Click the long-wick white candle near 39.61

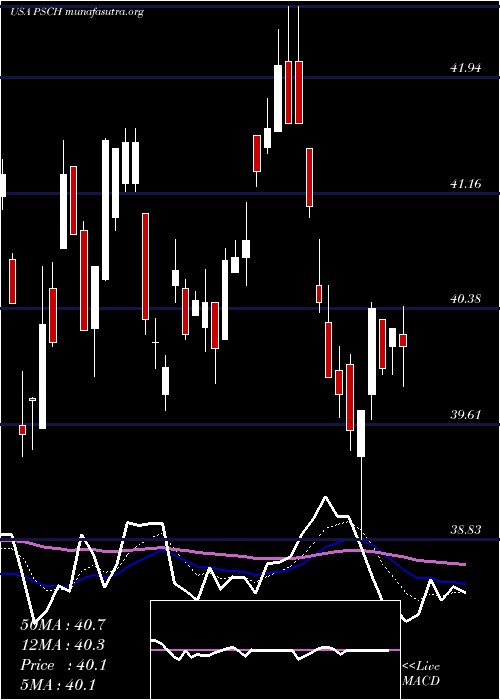point(361,433)
